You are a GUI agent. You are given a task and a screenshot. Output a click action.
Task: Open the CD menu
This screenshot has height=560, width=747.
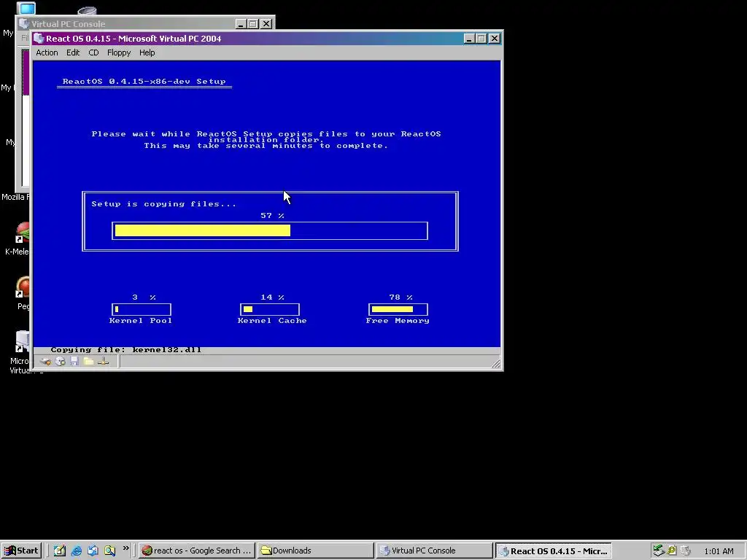click(93, 52)
